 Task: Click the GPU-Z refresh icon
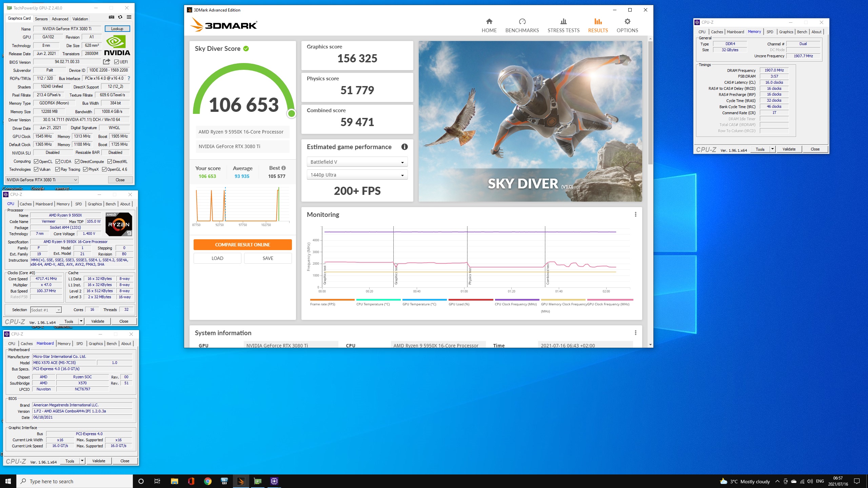pos(120,17)
